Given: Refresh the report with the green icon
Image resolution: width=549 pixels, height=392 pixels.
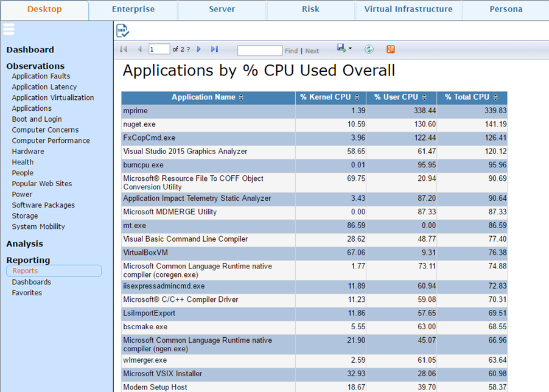Looking at the screenshot, I should pos(369,49).
